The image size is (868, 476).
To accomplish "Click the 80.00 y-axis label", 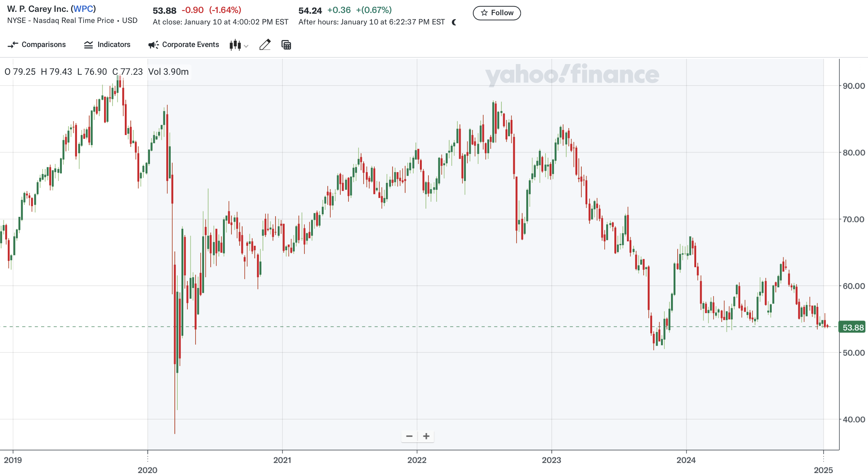I will pyautogui.click(x=854, y=152).
